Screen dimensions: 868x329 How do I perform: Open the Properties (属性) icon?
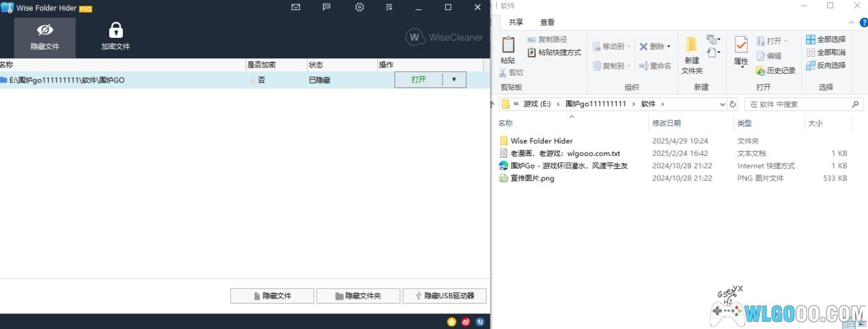[x=741, y=45]
